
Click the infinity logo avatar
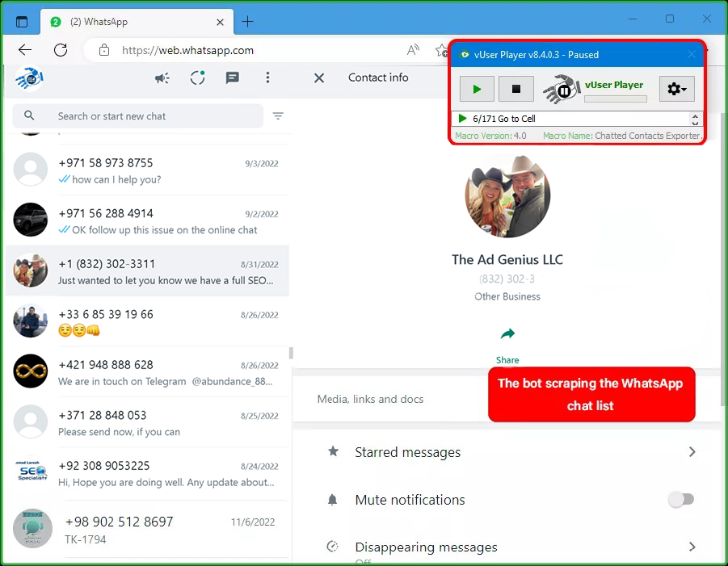[x=30, y=371]
